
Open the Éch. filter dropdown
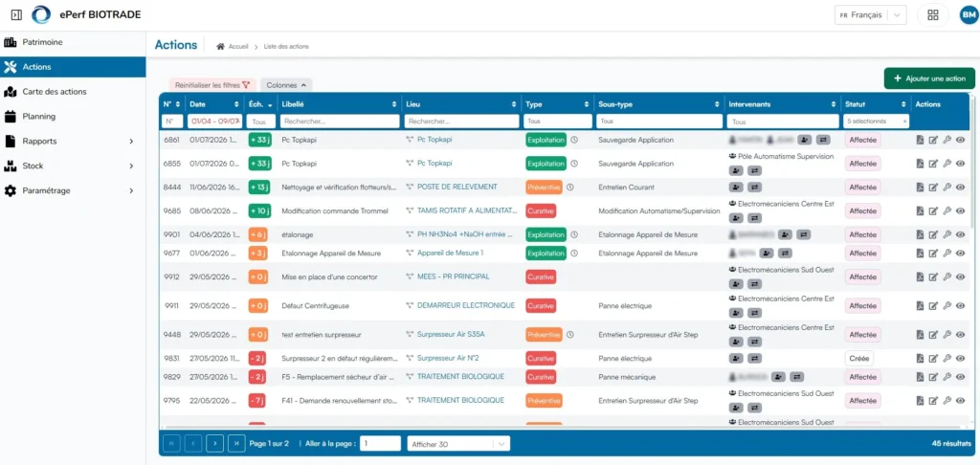[260, 122]
